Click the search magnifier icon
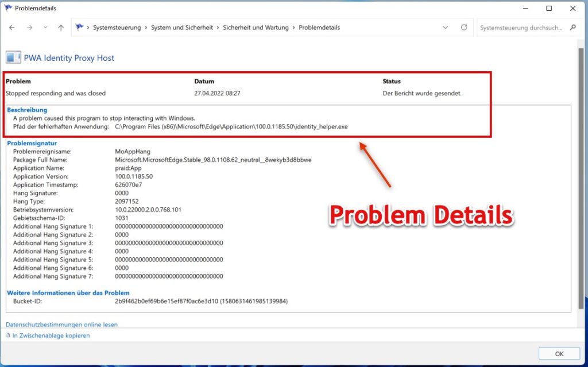588x367 pixels. click(572, 27)
